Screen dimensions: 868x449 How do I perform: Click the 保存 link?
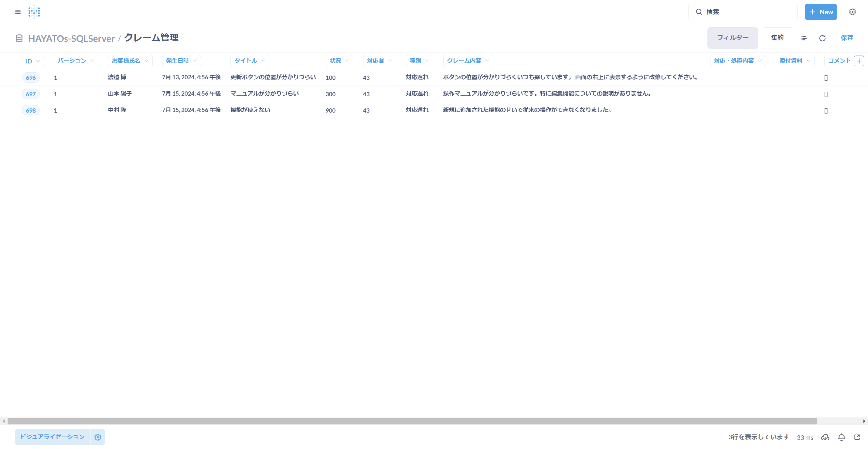pos(846,38)
